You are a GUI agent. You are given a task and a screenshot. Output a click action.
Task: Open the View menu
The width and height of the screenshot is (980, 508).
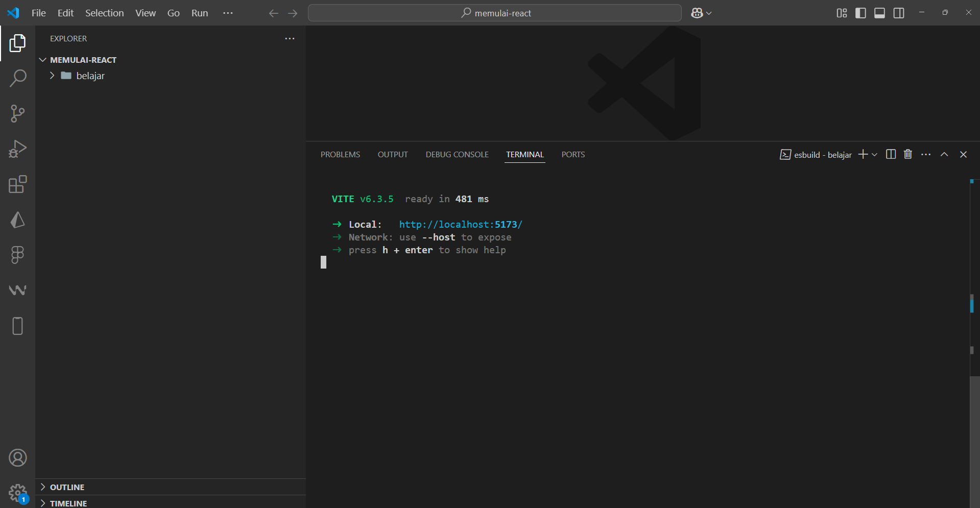[146, 13]
